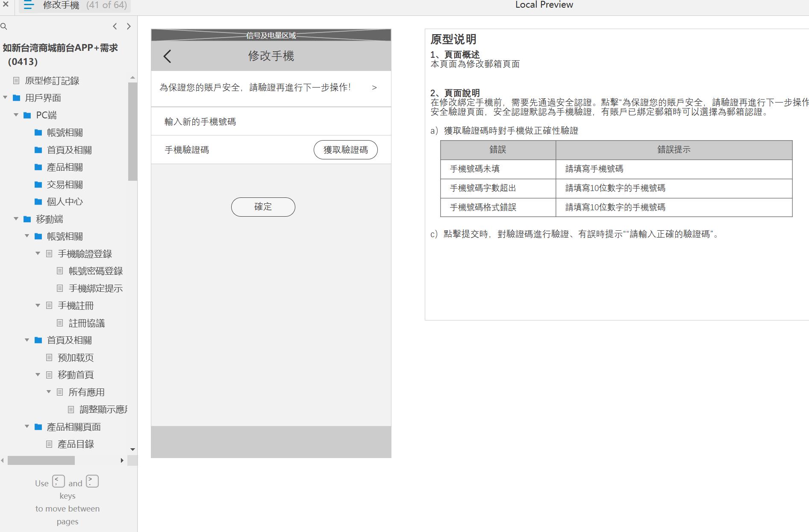Open the 帳號密碼登錄 page
This screenshot has height=532, width=809.
click(95, 271)
